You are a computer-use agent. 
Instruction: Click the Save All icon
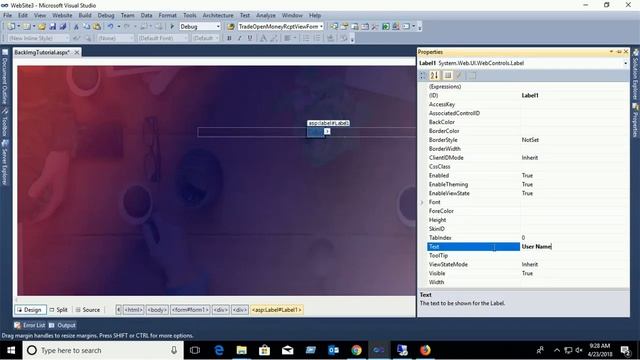click(x=63, y=27)
